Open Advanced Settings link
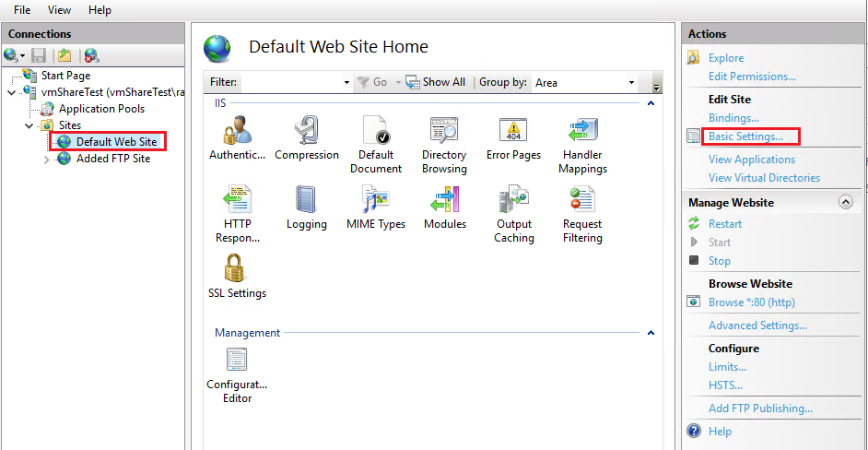This screenshot has height=450, width=868. click(757, 326)
